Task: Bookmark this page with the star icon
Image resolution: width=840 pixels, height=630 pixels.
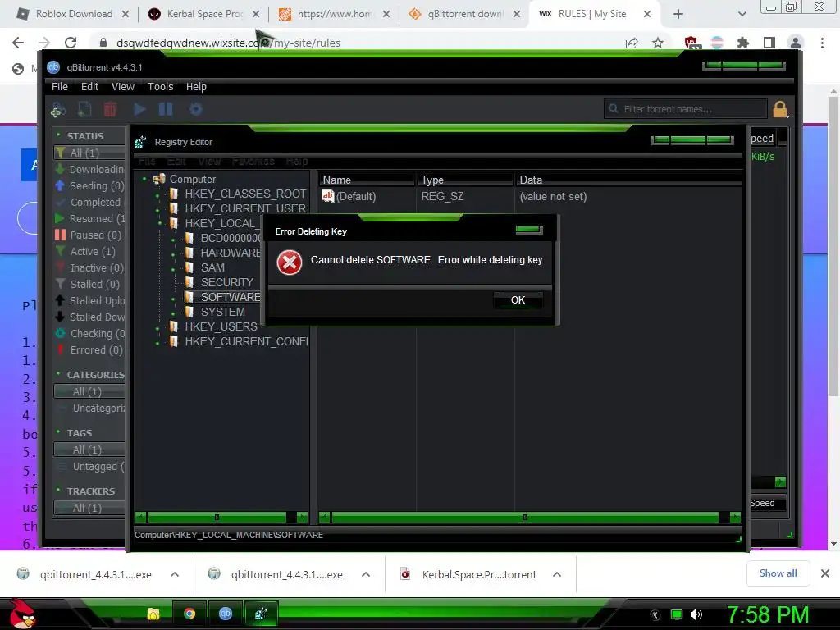Action: (x=658, y=43)
